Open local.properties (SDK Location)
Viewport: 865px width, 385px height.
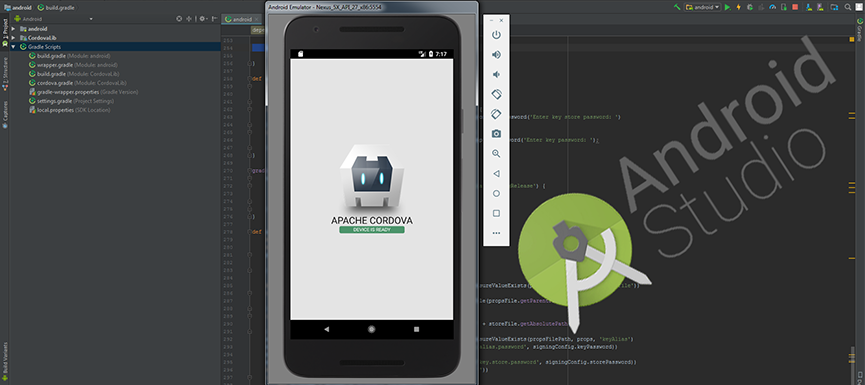tap(70, 110)
